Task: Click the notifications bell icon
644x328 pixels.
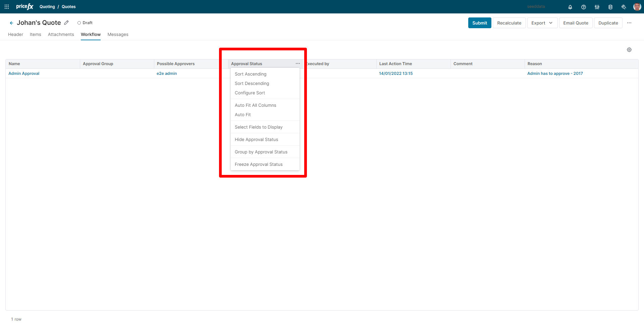Action: click(570, 7)
